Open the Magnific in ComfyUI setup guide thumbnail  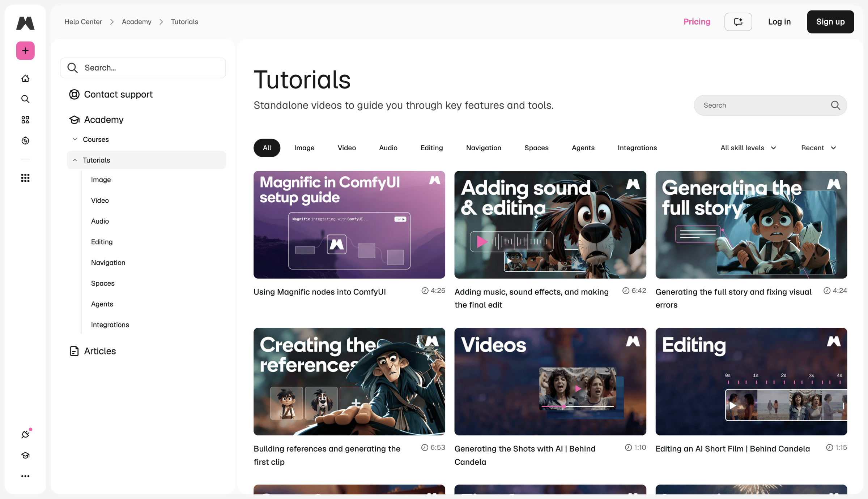coord(349,225)
